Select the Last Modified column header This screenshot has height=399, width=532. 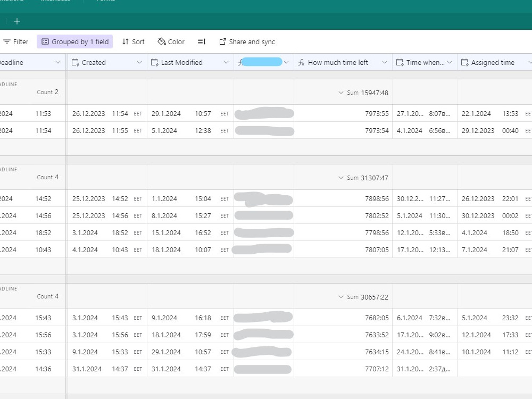190,62
